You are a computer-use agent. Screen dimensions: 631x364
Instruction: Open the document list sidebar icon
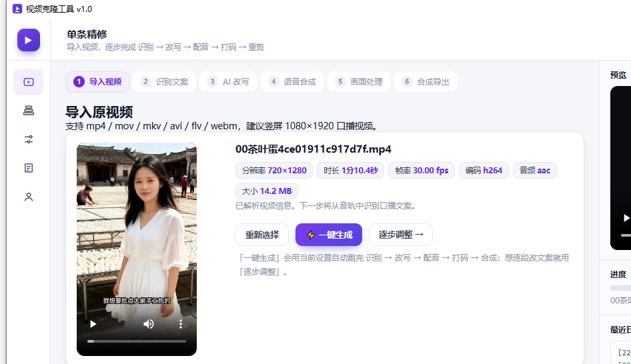click(x=29, y=168)
